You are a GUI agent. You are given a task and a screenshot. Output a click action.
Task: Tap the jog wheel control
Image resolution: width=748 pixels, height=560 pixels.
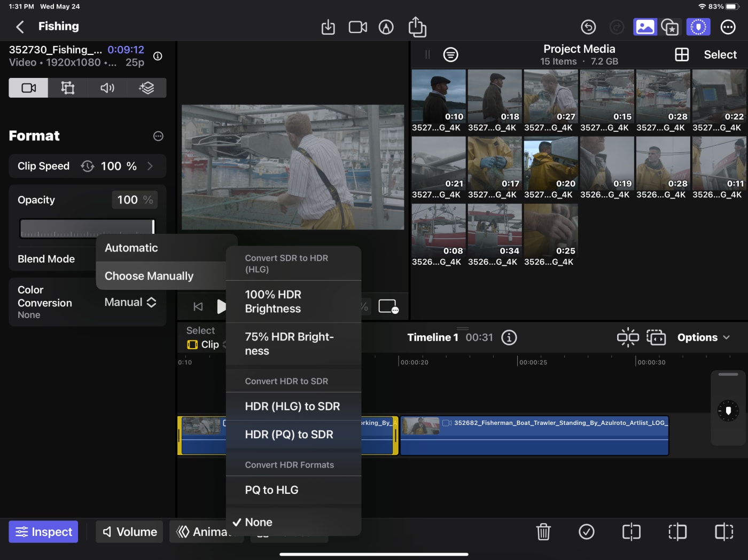[728, 411]
